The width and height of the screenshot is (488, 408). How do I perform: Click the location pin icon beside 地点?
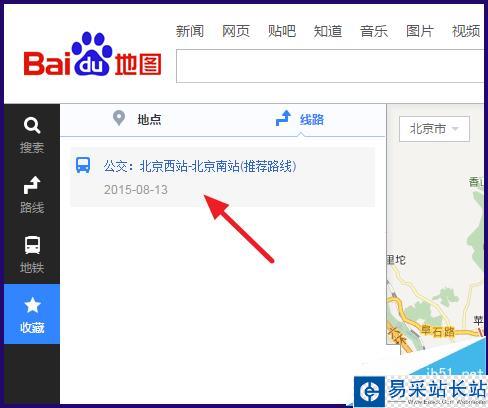(119, 118)
